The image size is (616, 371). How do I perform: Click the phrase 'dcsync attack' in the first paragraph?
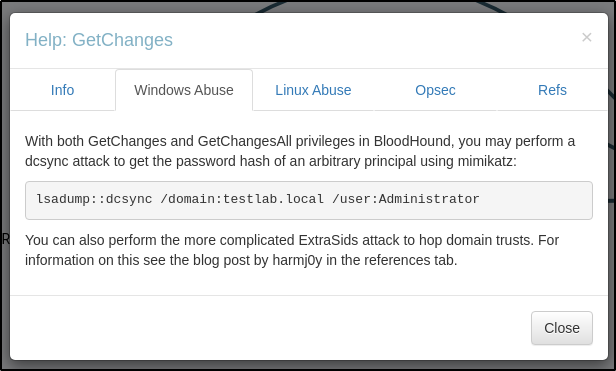click(67, 161)
